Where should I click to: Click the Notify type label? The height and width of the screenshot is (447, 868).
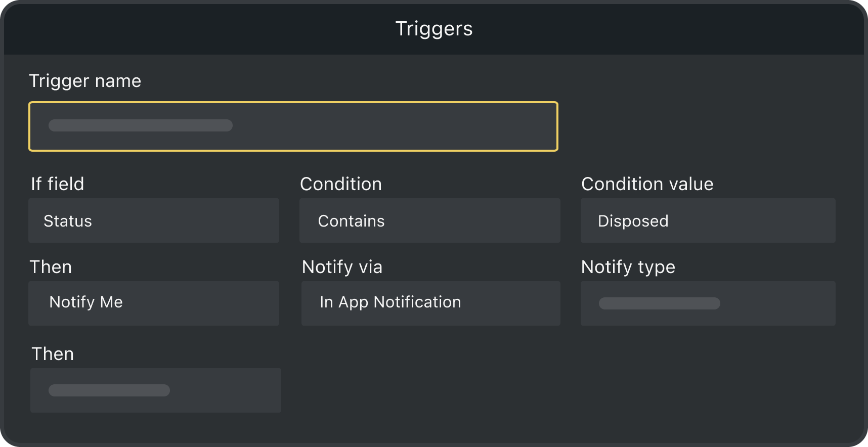(x=628, y=267)
